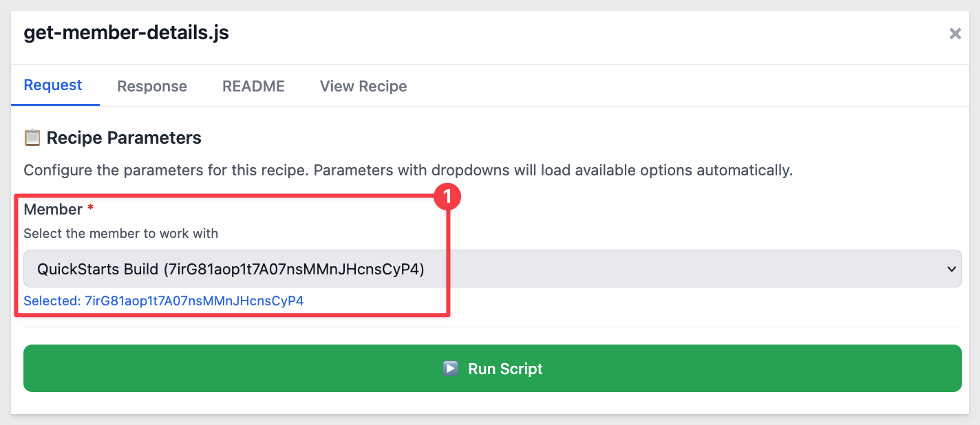Click the Selected member ID link text
980x425 pixels.
point(164,301)
